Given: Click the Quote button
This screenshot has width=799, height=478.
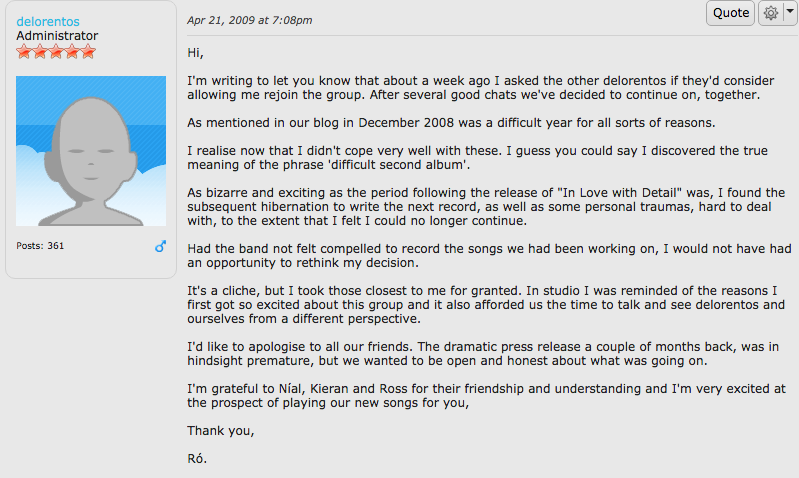Looking at the screenshot, I should [x=730, y=13].
